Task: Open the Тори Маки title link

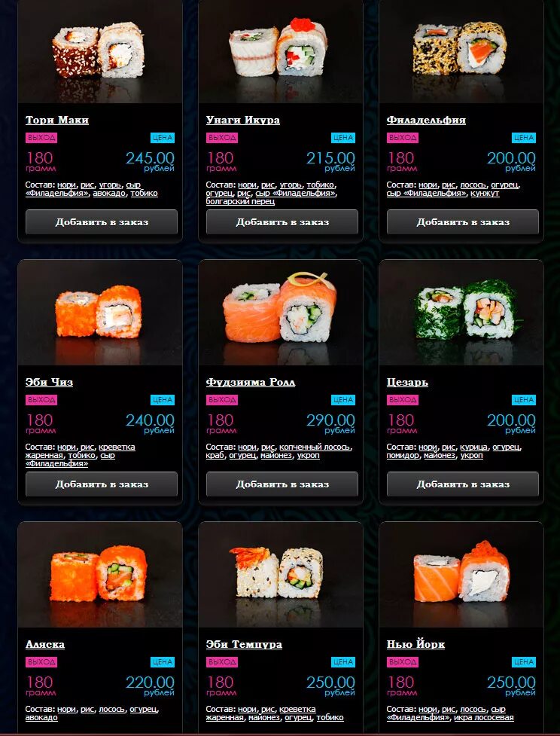Action: click(x=56, y=121)
